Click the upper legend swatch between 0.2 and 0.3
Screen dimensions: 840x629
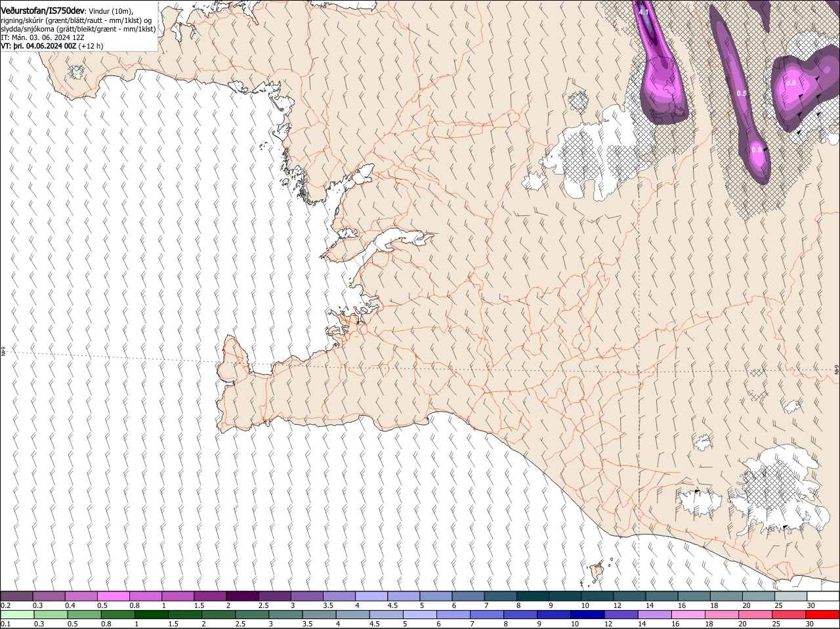(16, 596)
